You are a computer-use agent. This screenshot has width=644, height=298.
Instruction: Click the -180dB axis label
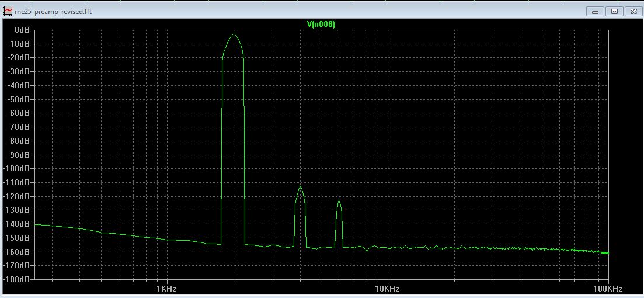tap(17, 279)
